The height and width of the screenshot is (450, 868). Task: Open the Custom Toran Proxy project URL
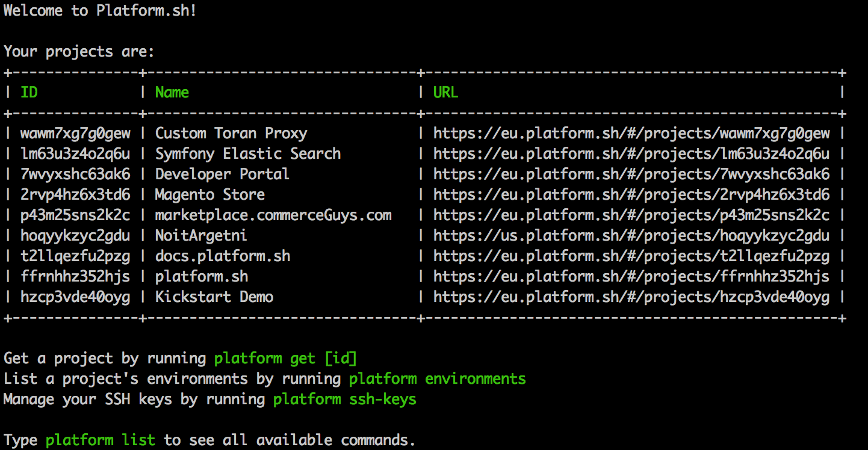(x=631, y=134)
